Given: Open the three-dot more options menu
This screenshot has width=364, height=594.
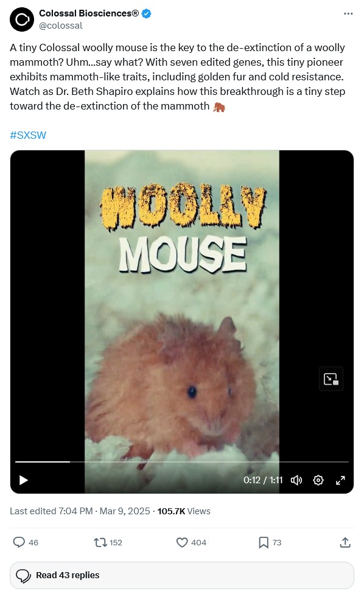Looking at the screenshot, I should point(348,13).
